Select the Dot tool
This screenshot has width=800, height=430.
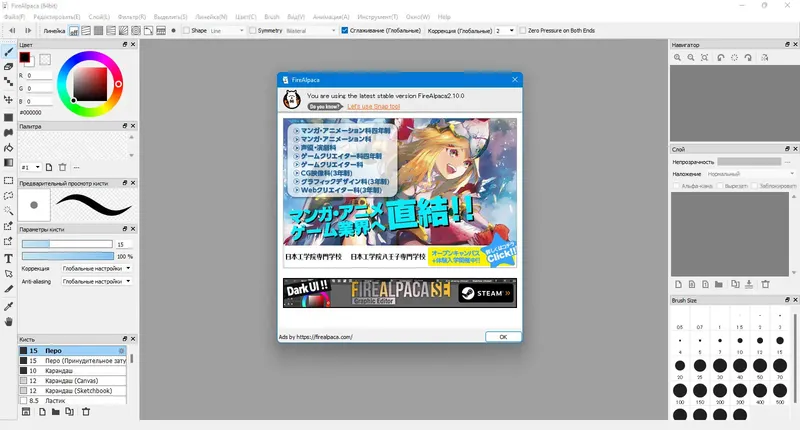coord(9,82)
